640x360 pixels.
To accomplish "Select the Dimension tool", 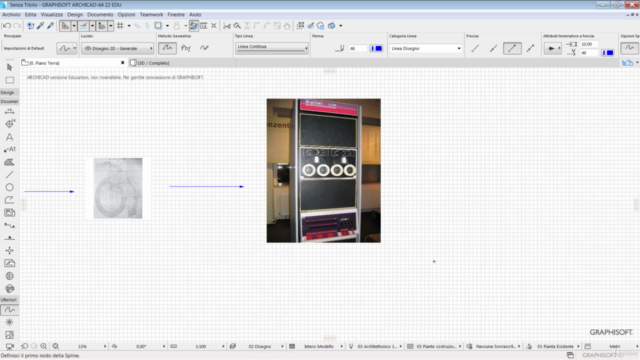I will coord(9,111).
